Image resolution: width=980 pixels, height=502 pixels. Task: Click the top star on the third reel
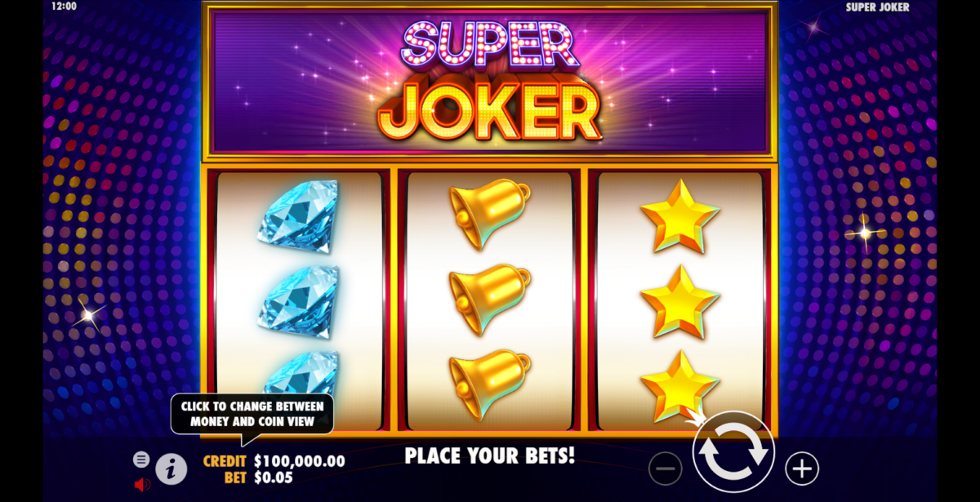tap(679, 216)
